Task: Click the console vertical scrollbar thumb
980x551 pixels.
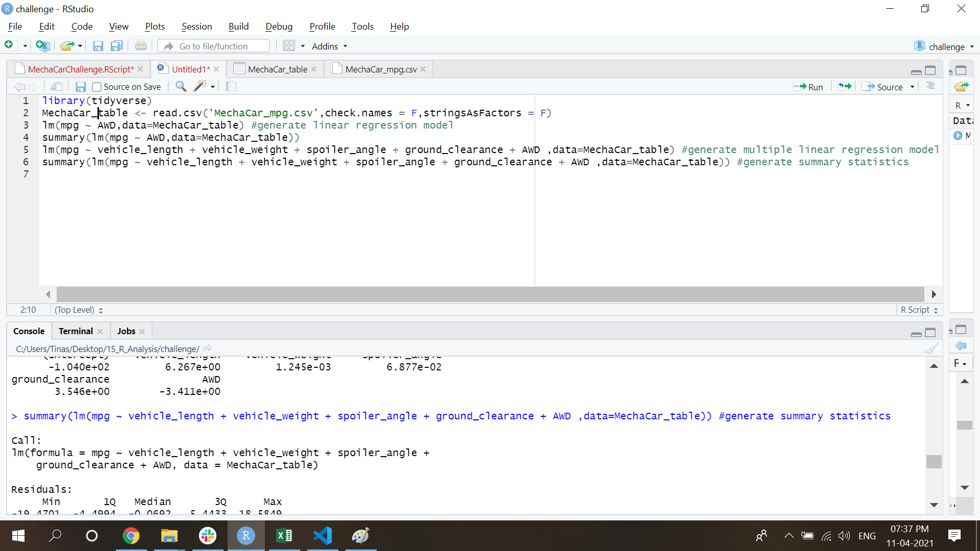Action: pos(934,461)
